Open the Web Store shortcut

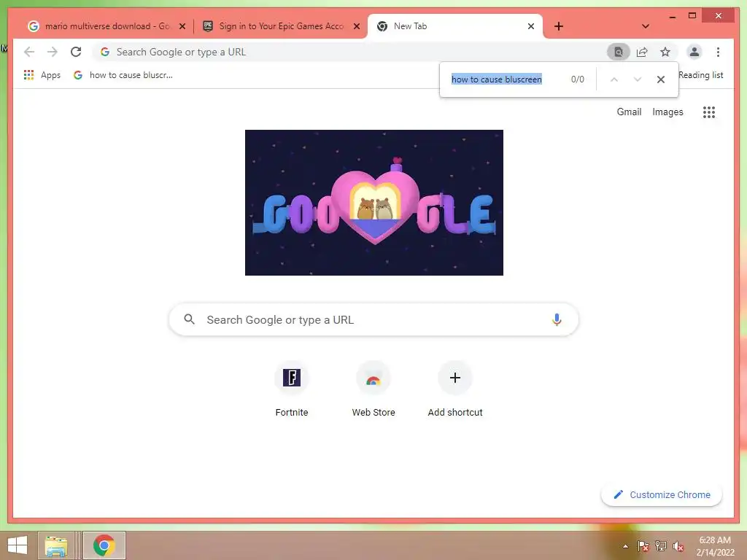coord(373,390)
